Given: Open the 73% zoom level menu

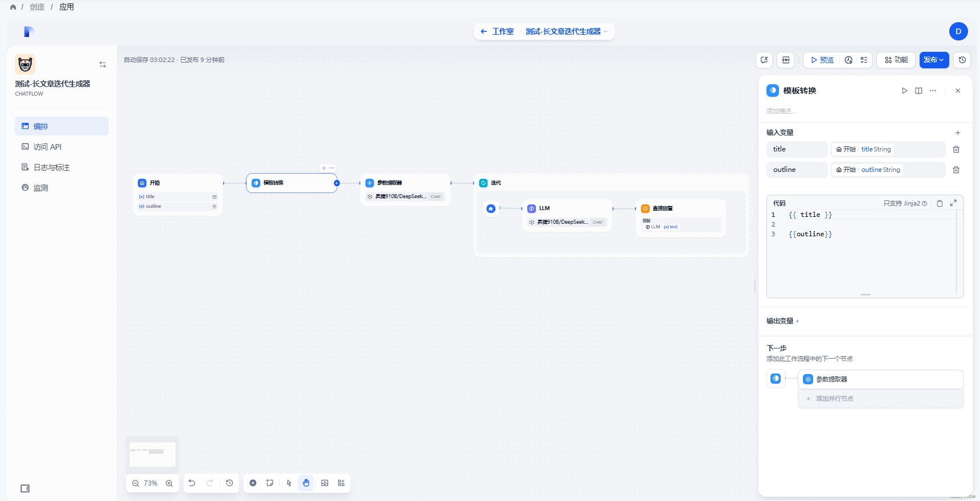Looking at the screenshot, I should (151, 483).
